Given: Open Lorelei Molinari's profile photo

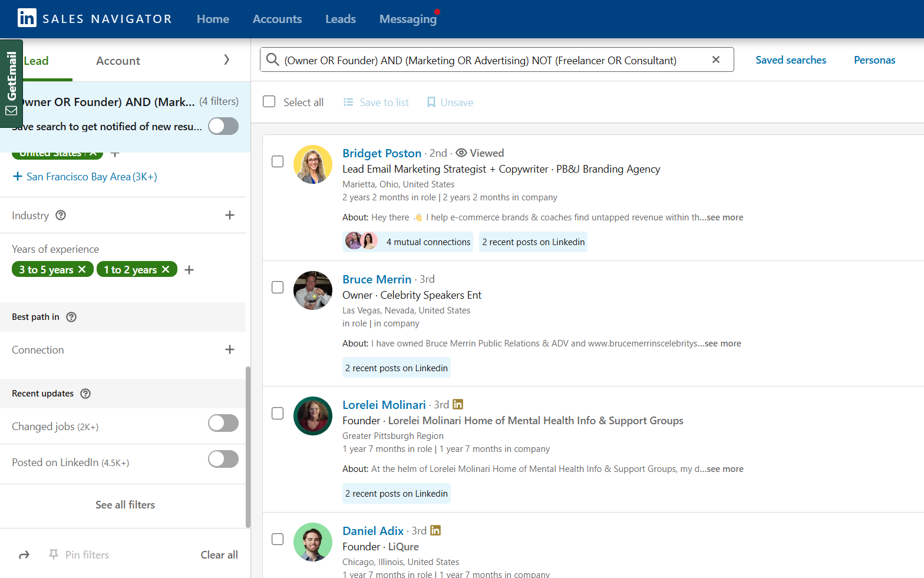Looking at the screenshot, I should (x=313, y=416).
